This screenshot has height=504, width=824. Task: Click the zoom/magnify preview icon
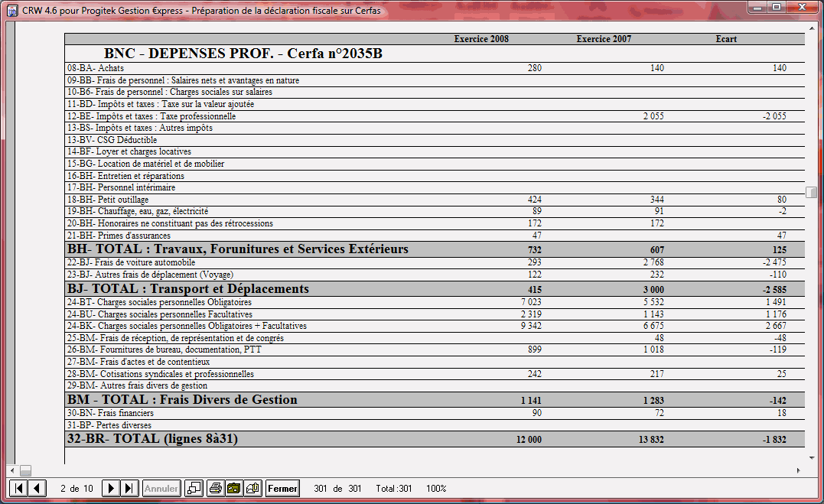pyautogui.click(x=194, y=488)
